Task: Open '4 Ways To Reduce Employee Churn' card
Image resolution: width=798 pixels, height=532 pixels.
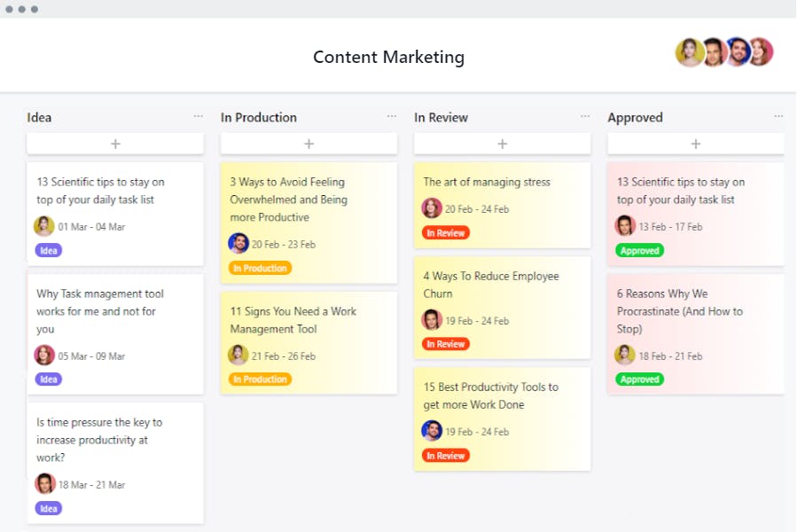Action: click(x=491, y=285)
